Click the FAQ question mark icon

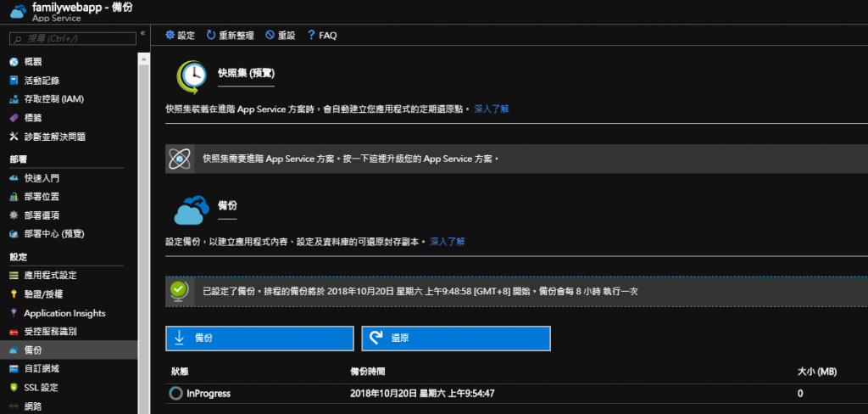point(311,35)
